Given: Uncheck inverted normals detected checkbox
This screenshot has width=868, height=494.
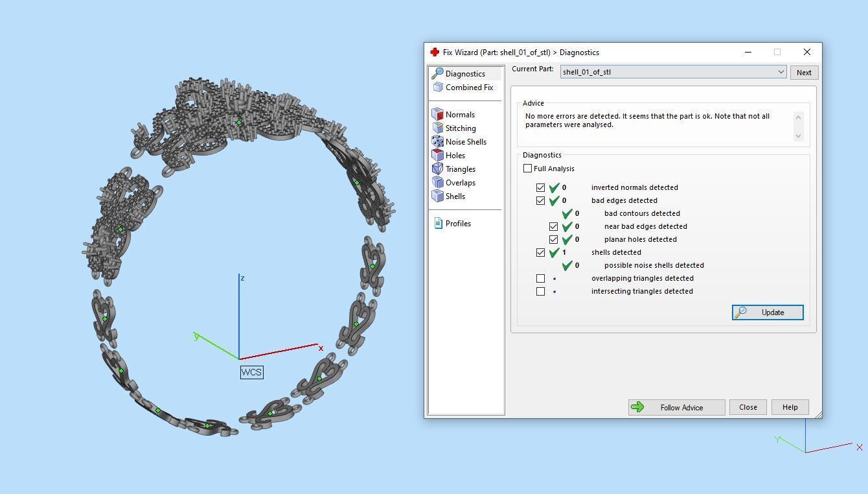Looking at the screenshot, I should click(x=541, y=187).
